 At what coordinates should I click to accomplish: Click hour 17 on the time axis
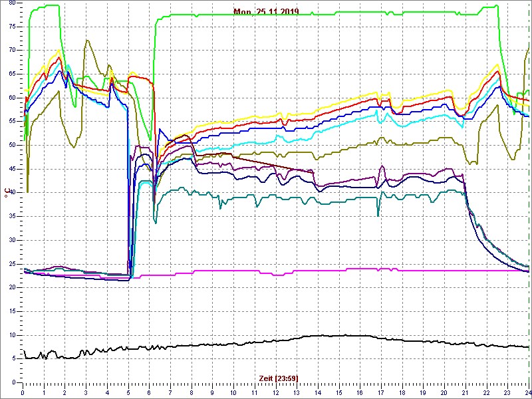[x=381, y=393]
